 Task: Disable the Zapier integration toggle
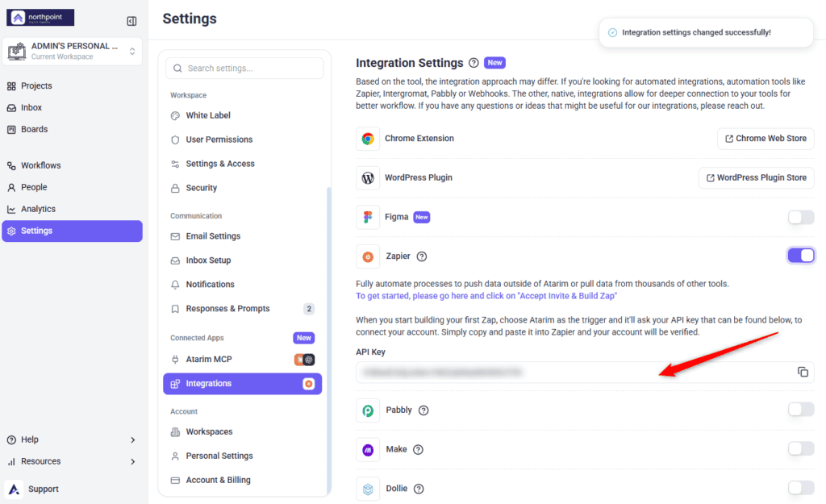pyautogui.click(x=801, y=256)
